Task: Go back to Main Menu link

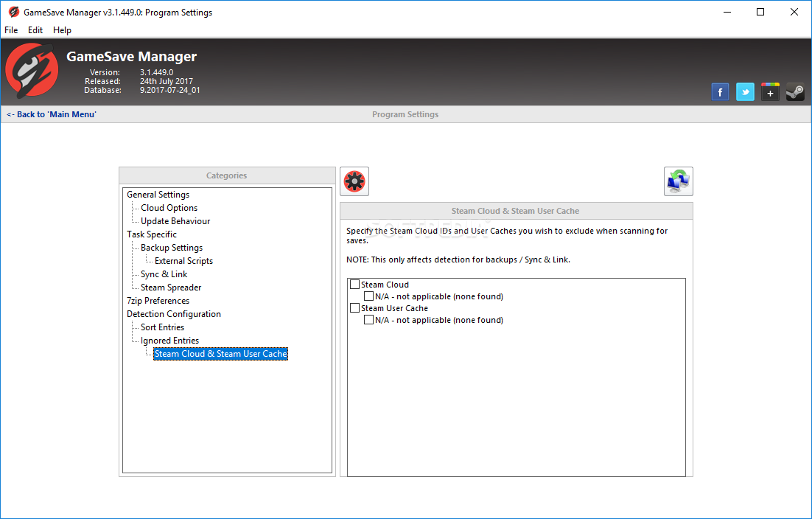Action: 52,114
